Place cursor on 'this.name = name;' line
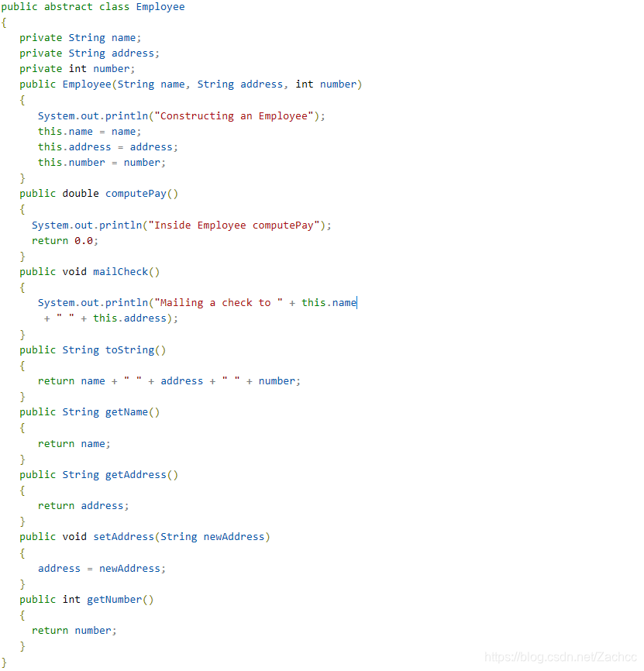 click(89, 132)
